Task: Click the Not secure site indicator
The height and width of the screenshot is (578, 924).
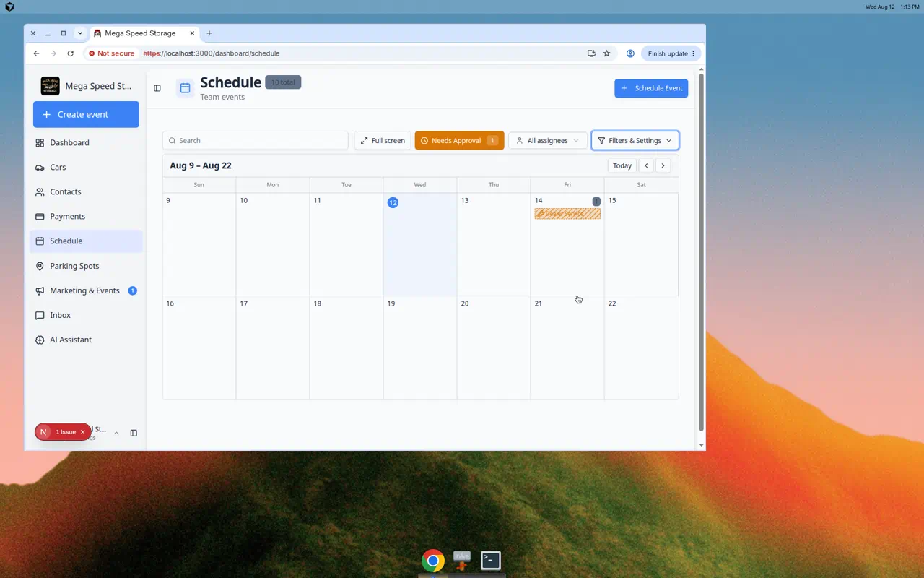Action: pos(111,53)
